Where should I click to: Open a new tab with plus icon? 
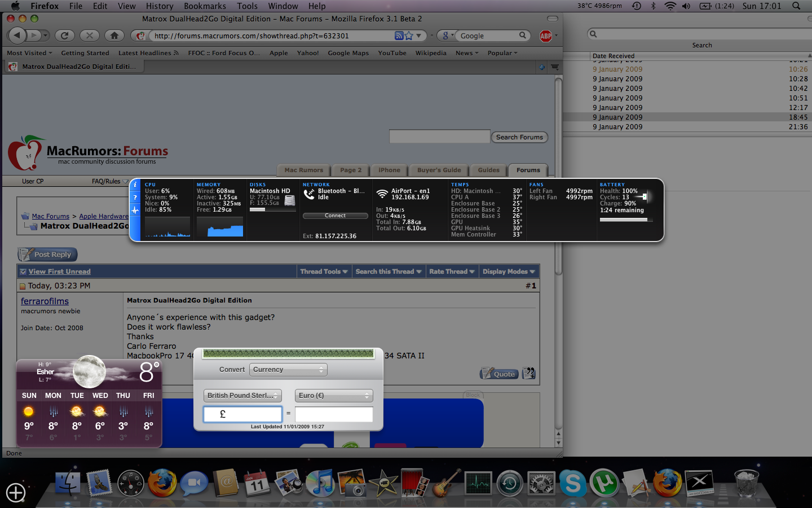click(x=542, y=67)
